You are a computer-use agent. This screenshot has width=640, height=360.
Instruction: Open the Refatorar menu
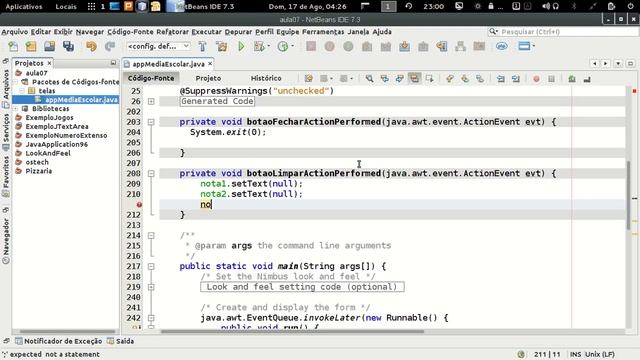tap(173, 32)
